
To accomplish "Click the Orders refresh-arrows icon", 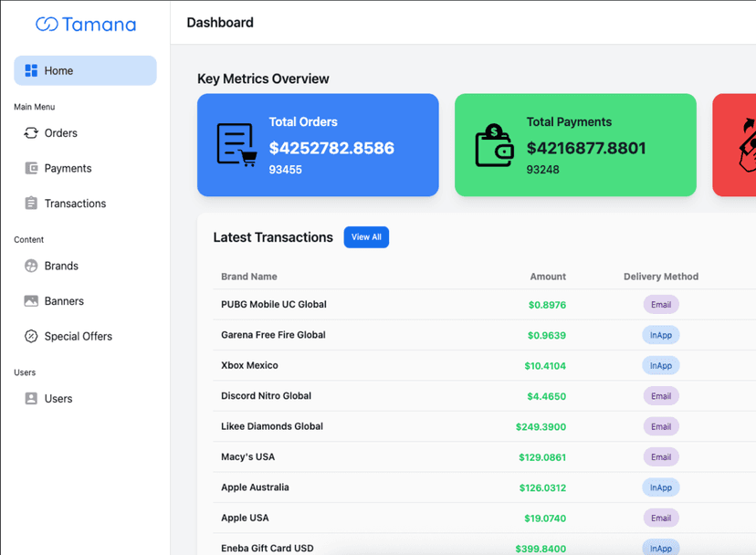I will click(31, 133).
